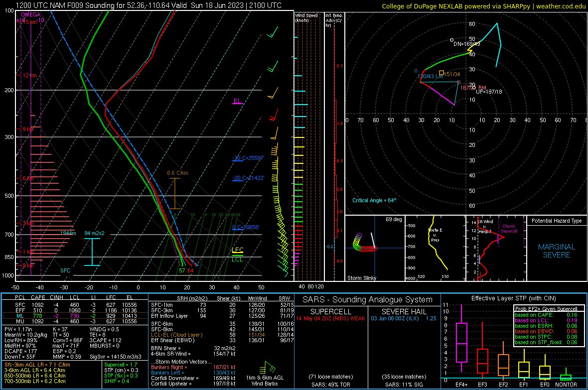Click the 'BRN Shear = 32 m2/s2' line
The height and width of the screenshot is (390, 588).
tap(193, 348)
